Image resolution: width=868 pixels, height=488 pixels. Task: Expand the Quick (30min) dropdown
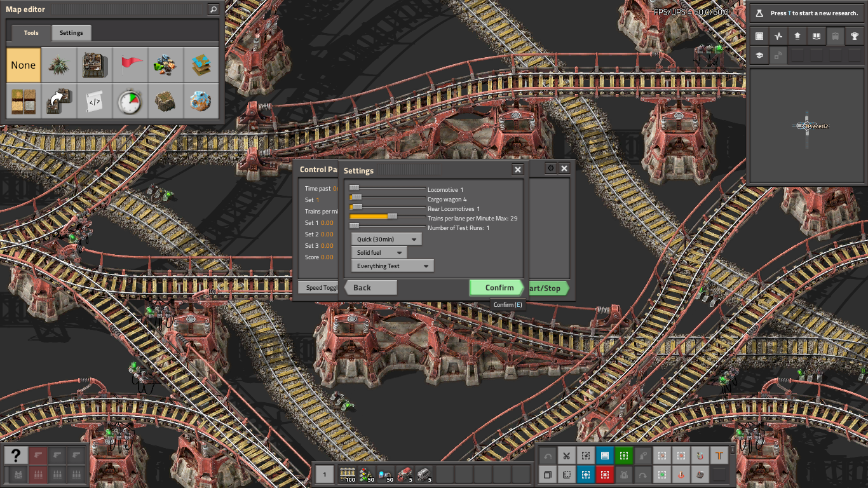tap(386, 240)
